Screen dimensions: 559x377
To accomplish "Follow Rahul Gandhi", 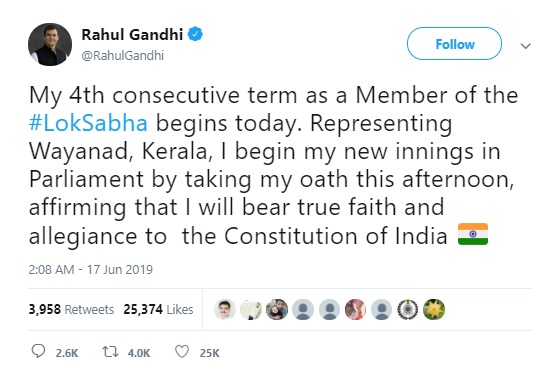I will [455, 44].
